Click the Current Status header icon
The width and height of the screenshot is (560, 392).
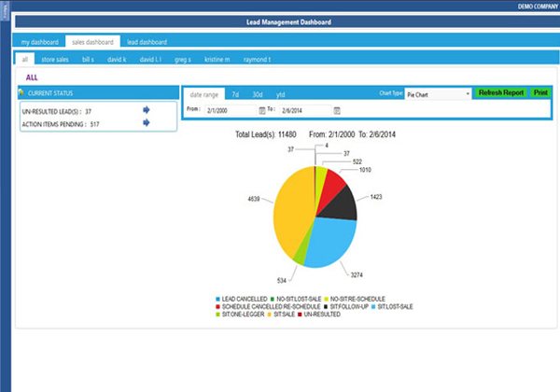pos(21,92)
